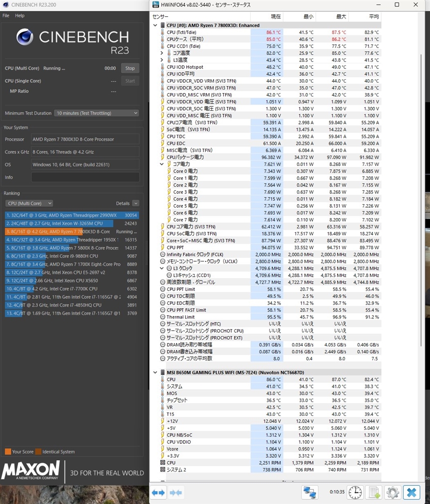Click the clock icon in HWiNFO toolbar
Image resolution: width=430 pixels, height=504 pixels.
(x=356, y=492)
